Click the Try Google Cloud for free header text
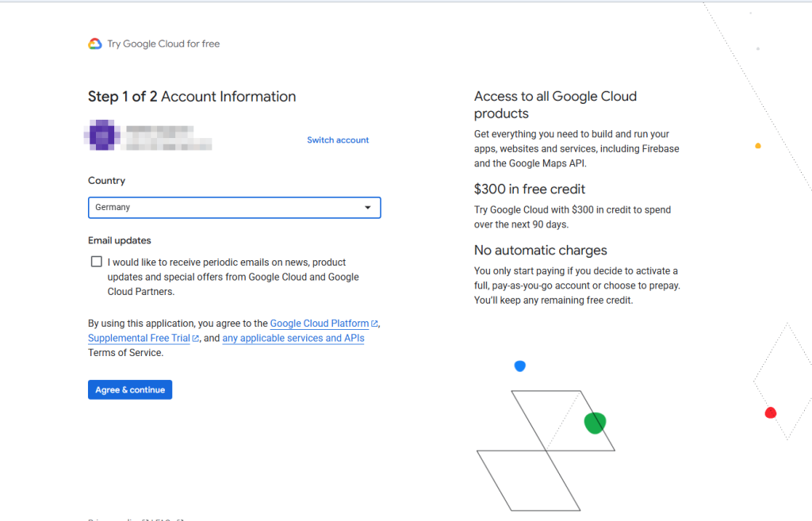812x521 pixels. pyautogui.click(x=163, y=44)
